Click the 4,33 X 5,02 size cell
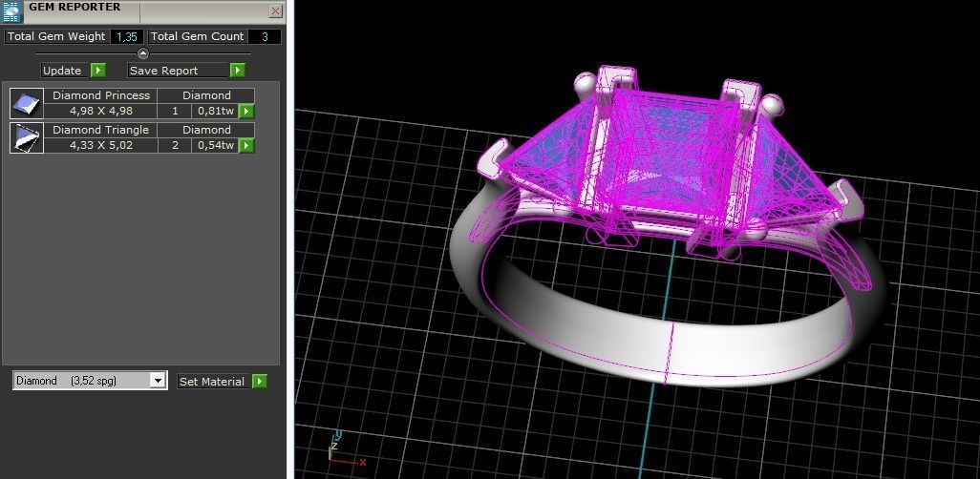 [100, 145]
